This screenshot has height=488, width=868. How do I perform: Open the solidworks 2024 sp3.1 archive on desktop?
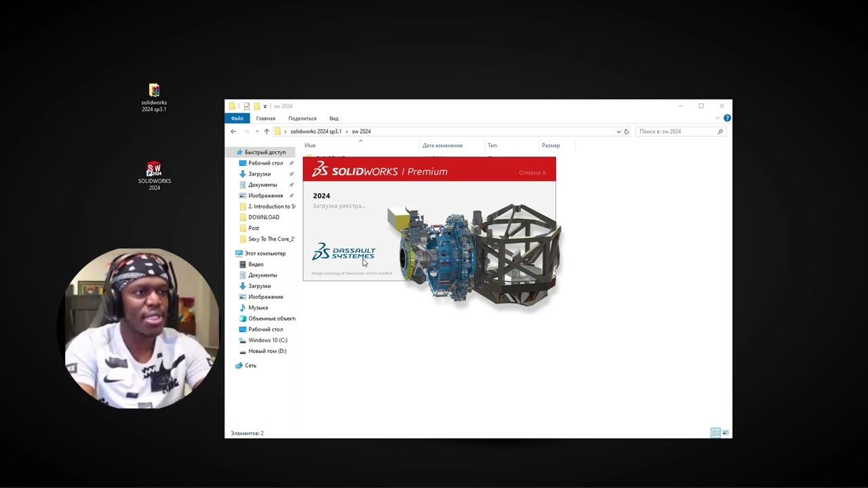(154, 98)
